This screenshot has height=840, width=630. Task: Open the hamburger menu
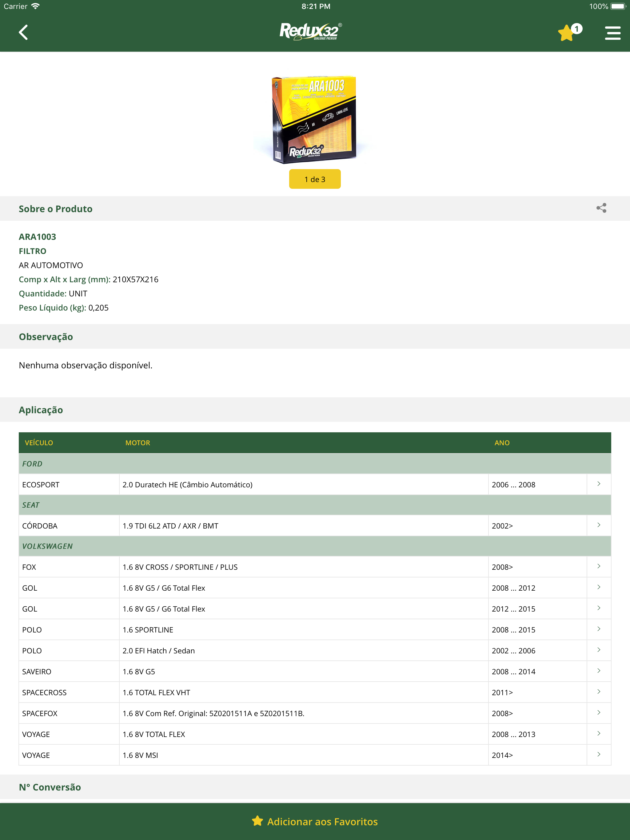612,33
